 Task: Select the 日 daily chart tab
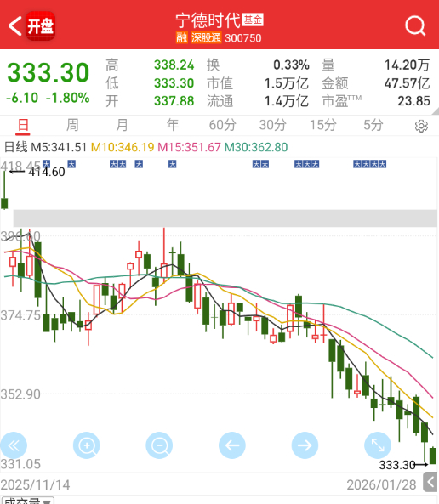23,125
